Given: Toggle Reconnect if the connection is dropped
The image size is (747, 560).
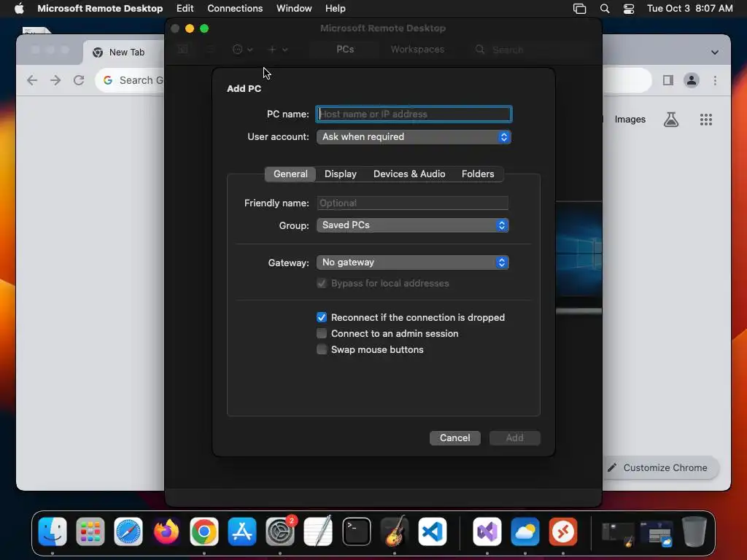Looking at the screenshot, I should point(322,318).
